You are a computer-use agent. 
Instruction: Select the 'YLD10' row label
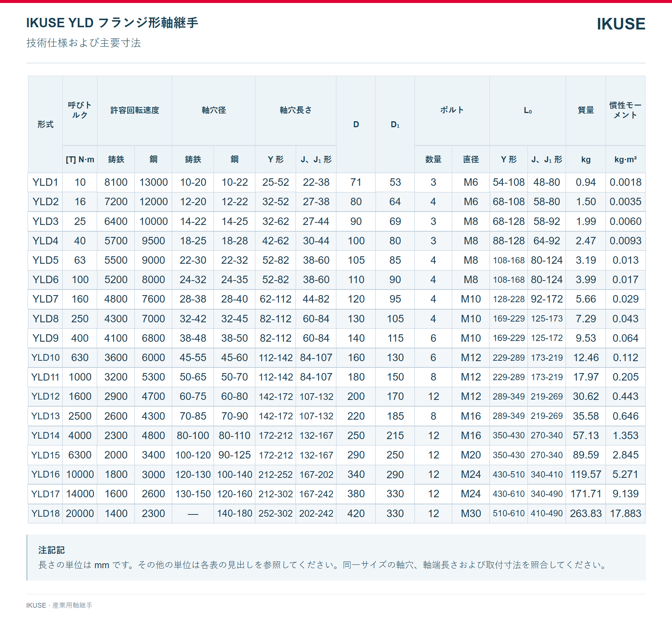(x=46, y=357)
